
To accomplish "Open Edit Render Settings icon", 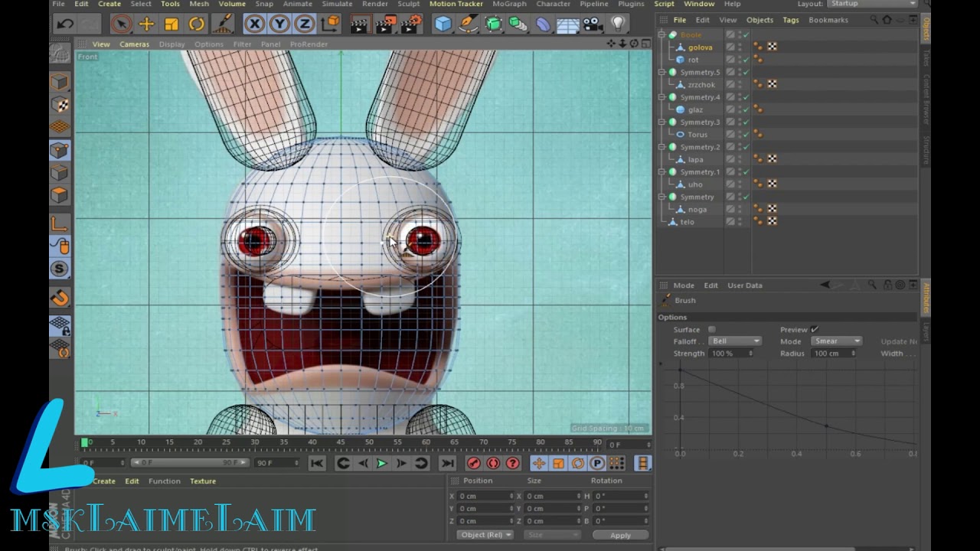I will pos(411,24).
